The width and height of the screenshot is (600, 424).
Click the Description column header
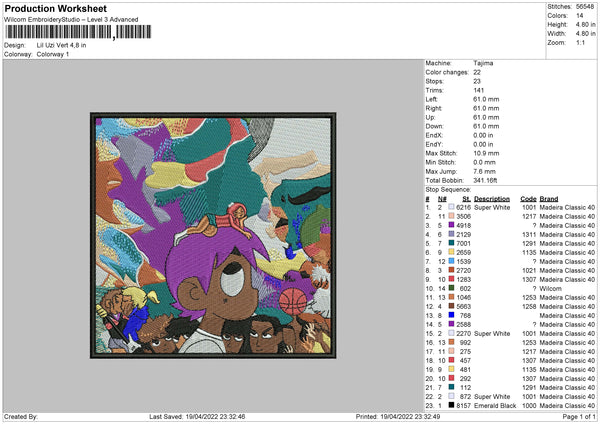pos(492,199)
